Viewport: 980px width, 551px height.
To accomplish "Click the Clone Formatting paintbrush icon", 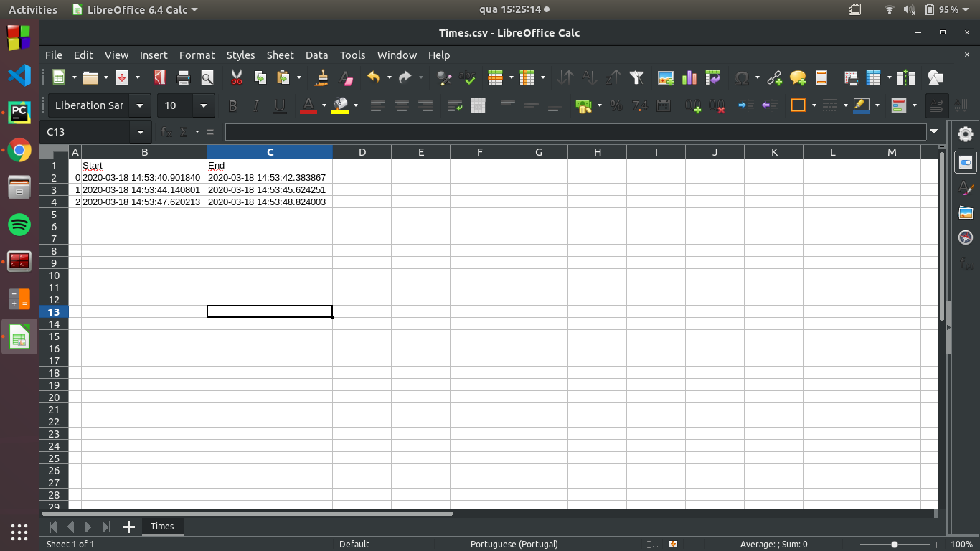I will pyautogui.click(x=322, y=77).
